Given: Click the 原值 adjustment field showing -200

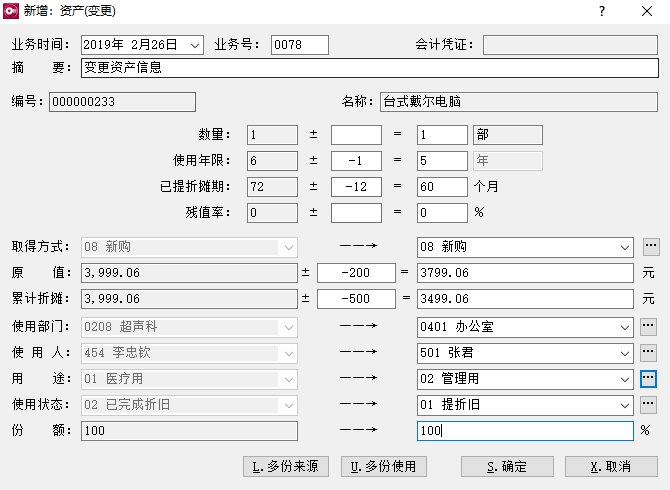Looking at the screenshot, I should pos(357,273).
